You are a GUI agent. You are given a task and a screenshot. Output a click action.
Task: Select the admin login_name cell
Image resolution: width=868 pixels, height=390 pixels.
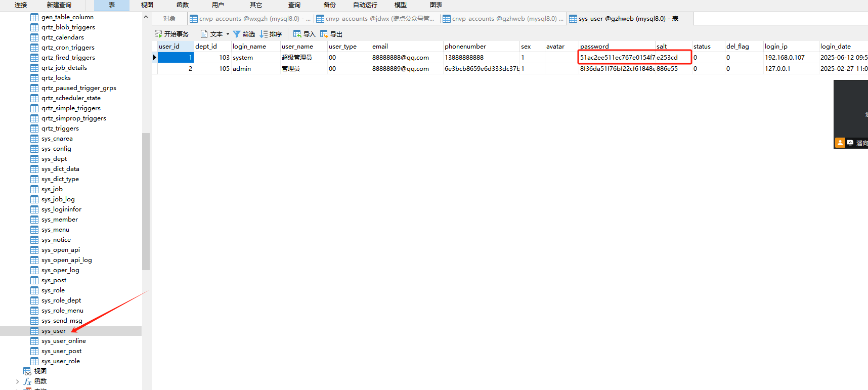[x=242, y=69]
